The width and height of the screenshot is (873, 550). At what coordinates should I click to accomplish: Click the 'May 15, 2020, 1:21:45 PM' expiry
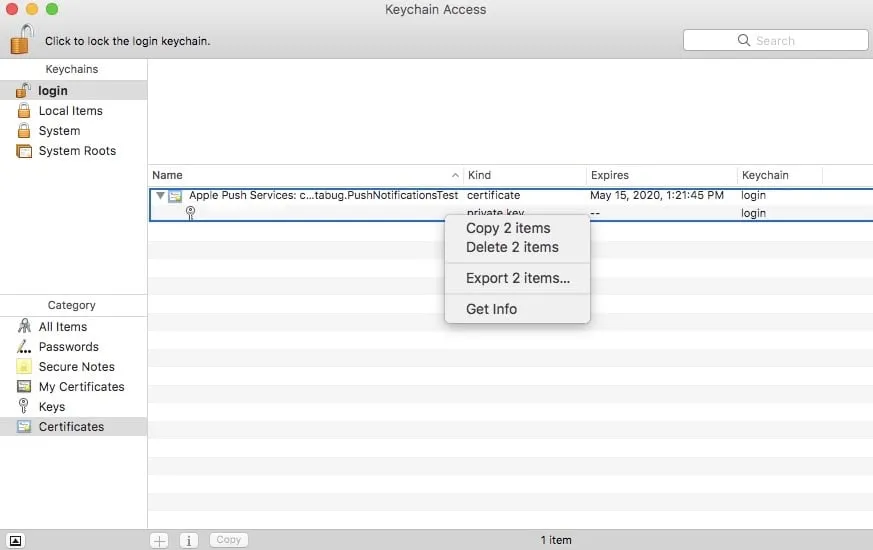[x=657, y=195]
